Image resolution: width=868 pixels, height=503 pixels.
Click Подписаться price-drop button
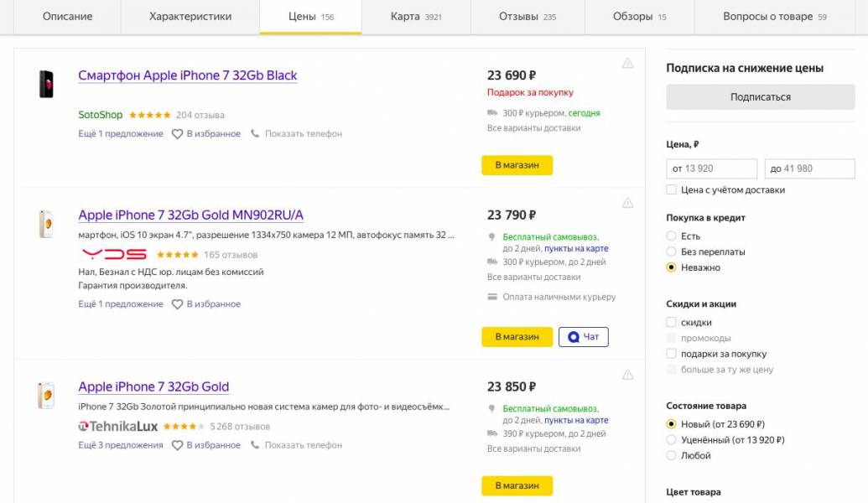point(761,97)
